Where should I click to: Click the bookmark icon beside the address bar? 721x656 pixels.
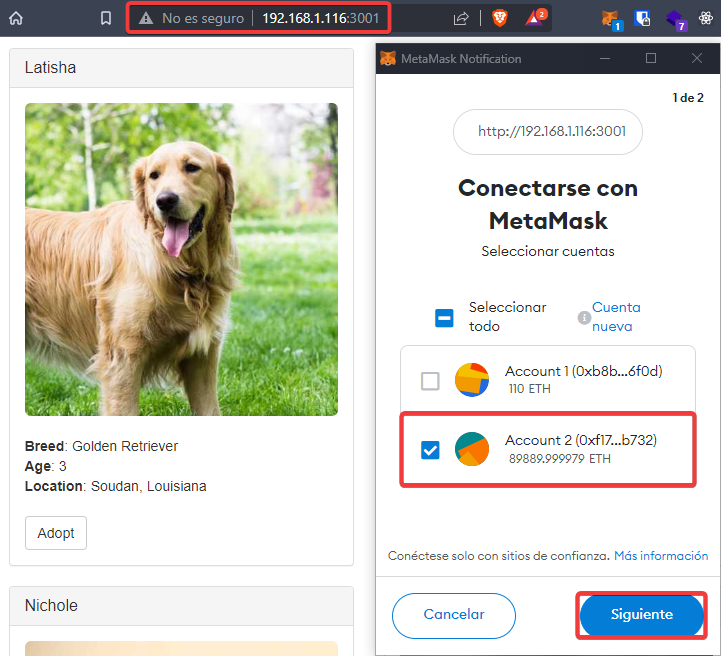pos(106,18)
